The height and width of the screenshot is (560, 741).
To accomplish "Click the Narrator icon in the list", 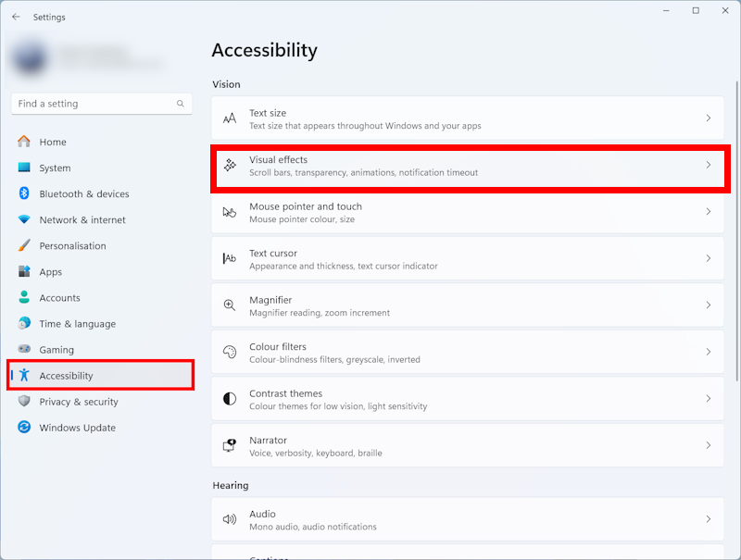I will click(230, 446).
